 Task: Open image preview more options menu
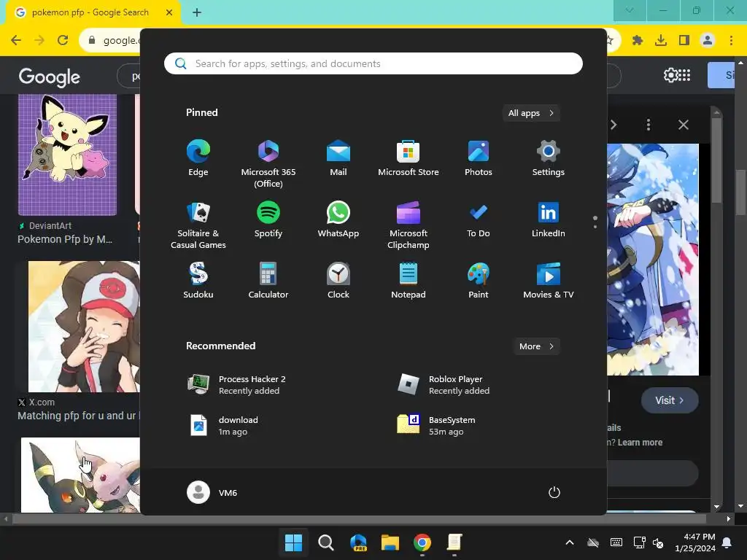[x=648, y=125]
